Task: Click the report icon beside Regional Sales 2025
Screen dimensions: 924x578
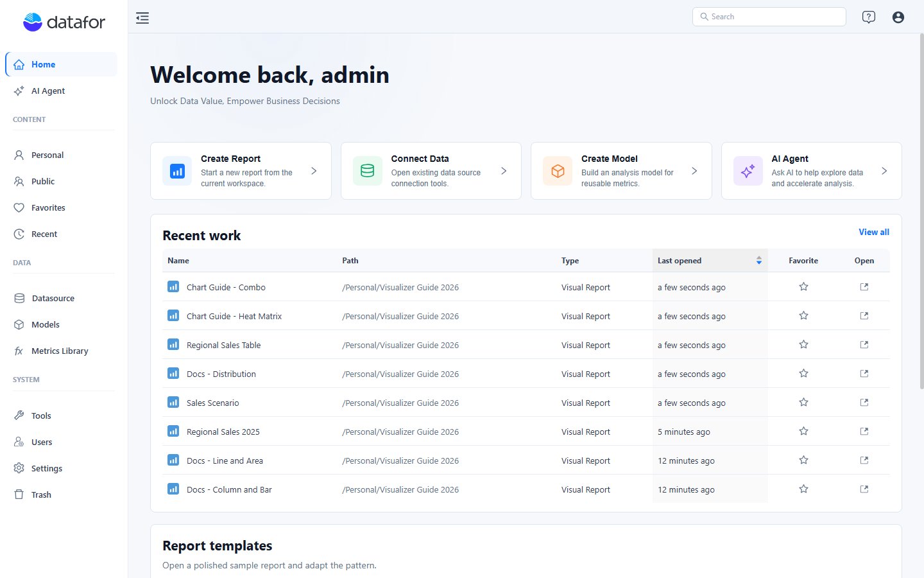Action: pyautogui.click(x=173, y=431)
